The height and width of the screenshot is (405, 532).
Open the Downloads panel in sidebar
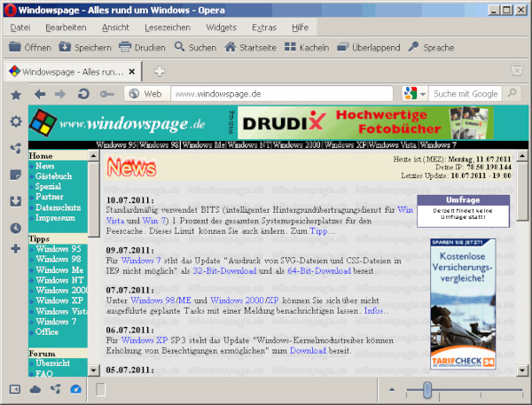[x=15, y=201]
